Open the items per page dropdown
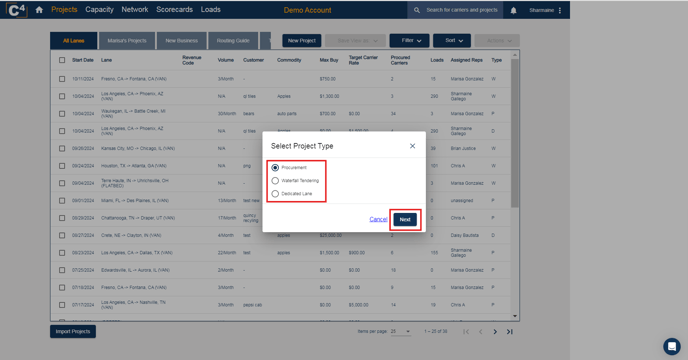Image resolution: width=688 pixels, height=360 pixels. coord(401,331)
